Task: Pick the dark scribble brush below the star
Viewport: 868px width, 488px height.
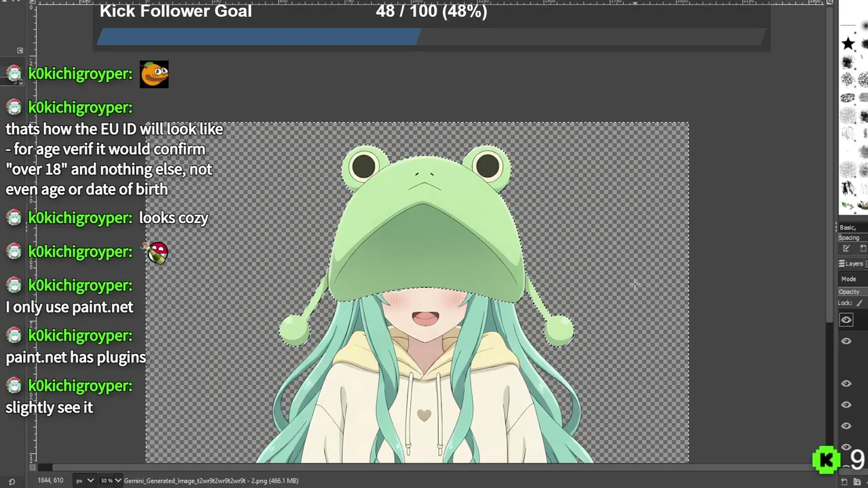Action: [848, 63]
